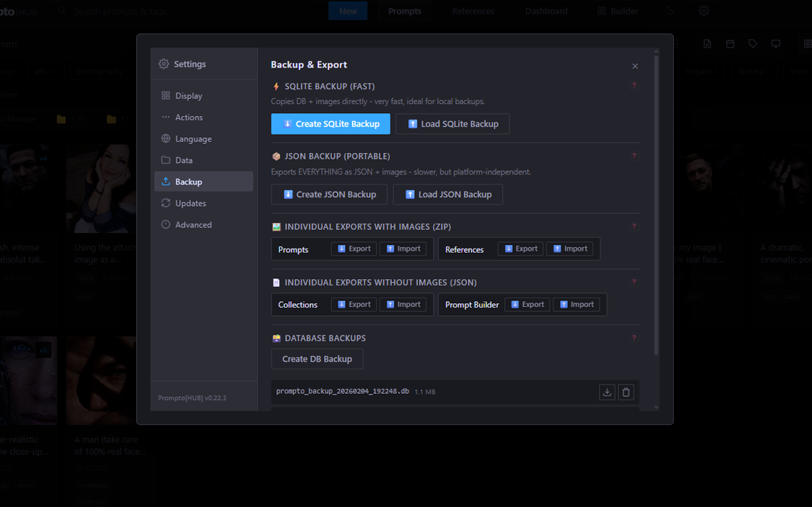Open the Updates settings section
Image resolution: width=812 pixels, height=507 pixels.
189,203
